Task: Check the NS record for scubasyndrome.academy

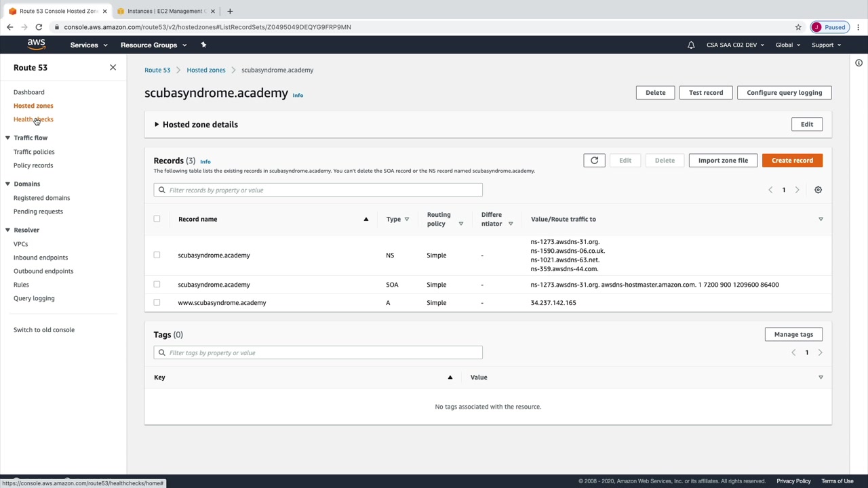Action: pos(157,256)
